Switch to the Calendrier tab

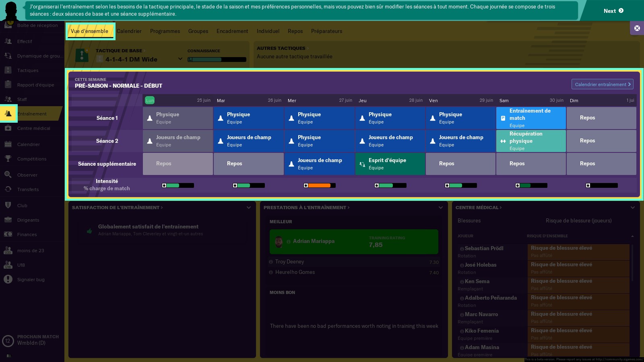point(129,31)
